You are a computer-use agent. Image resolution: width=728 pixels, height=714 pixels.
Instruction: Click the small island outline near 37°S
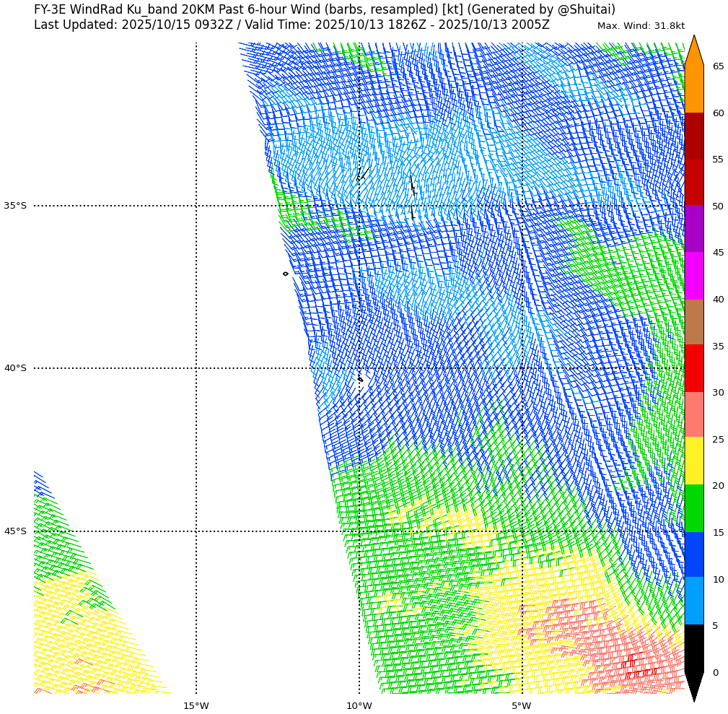[286, 274]
